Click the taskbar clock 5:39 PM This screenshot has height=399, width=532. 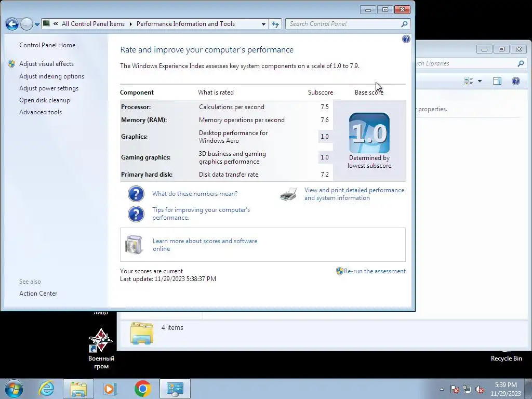506,385
